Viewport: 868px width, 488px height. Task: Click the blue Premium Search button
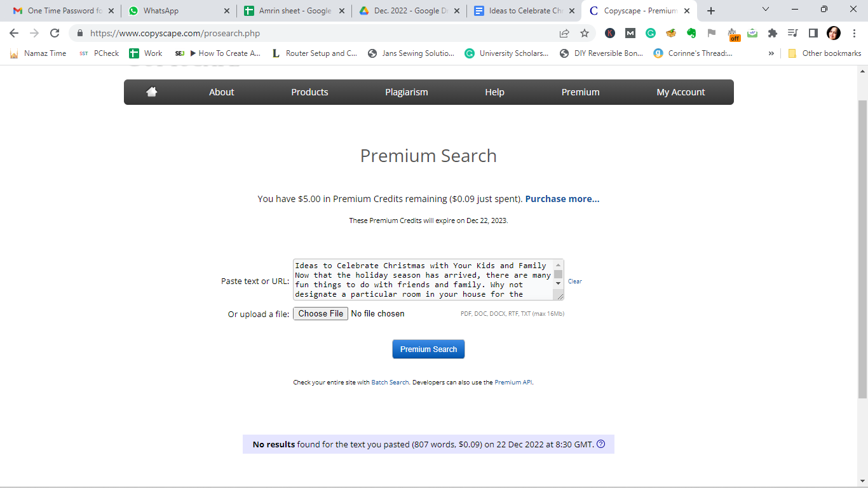pyautogui.click(x=428, y=349)
